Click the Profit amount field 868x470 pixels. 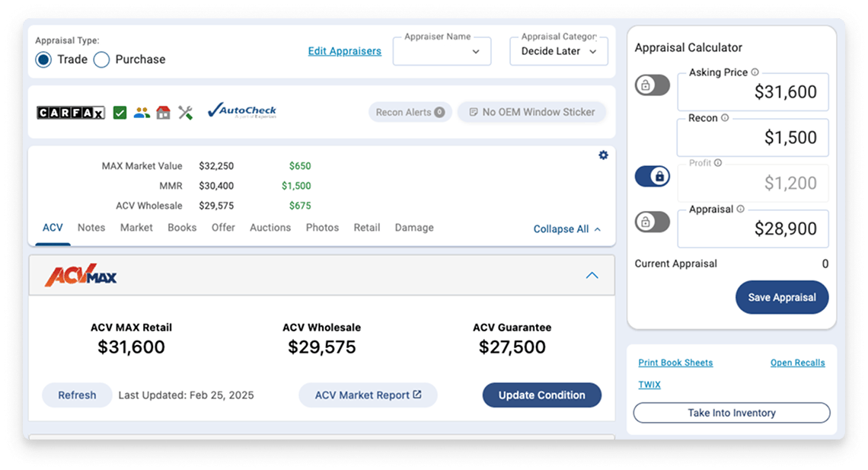(x=753, y=183)
